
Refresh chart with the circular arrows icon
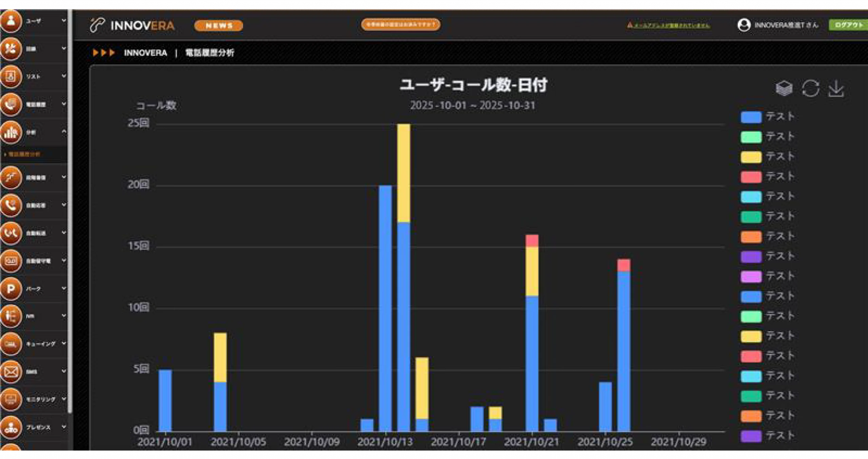pyautogui.click(x=810, y=88)
